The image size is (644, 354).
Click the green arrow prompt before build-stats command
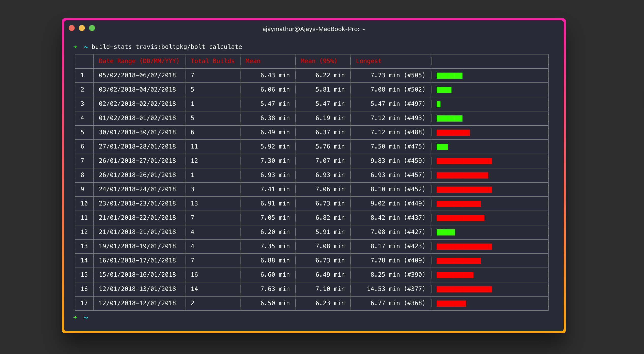tap(75, 47)
